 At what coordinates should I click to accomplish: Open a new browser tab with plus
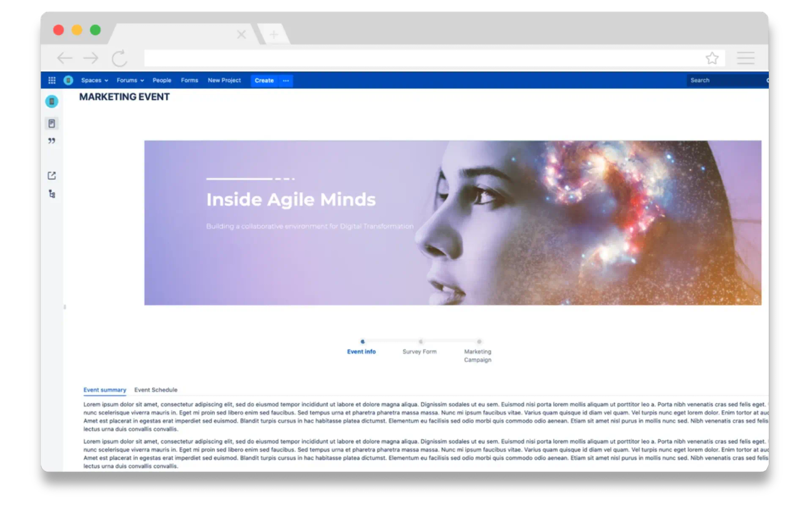273,34
